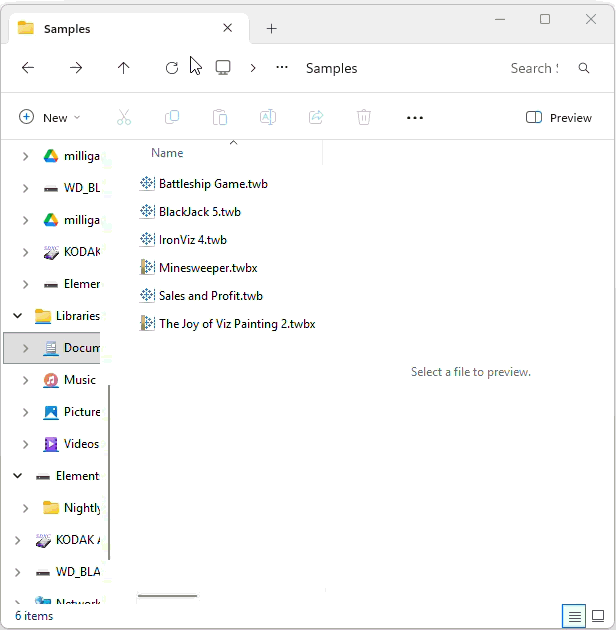Expand the WD_BL drive node below first milliga
This screenshot has height=630, width=616.
[x=25, y=188]
